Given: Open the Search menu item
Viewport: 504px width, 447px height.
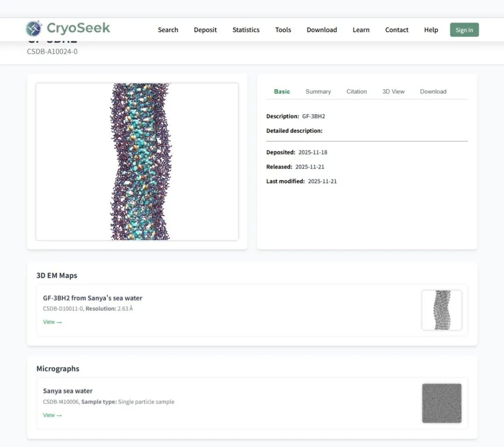Looking at the screenshot, I should point(168,30).
